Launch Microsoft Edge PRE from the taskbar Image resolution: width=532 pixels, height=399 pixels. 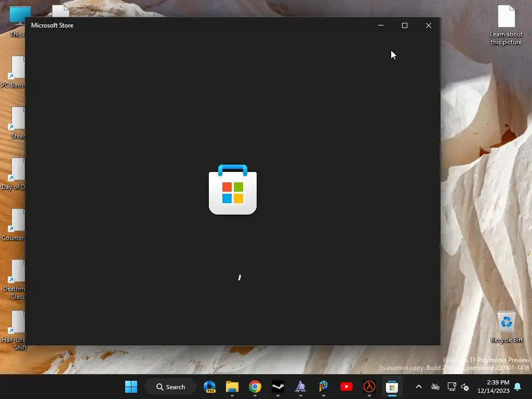(209, 387)
